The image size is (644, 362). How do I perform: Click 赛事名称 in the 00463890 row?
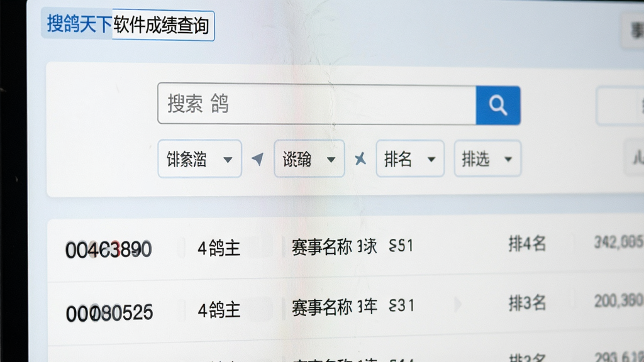(322, 247)
